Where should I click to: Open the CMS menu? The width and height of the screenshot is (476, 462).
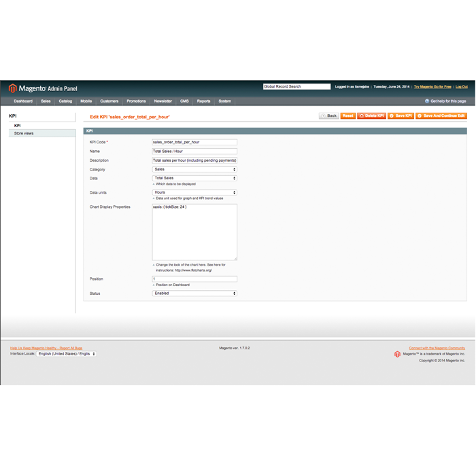(x=184, y=101)
